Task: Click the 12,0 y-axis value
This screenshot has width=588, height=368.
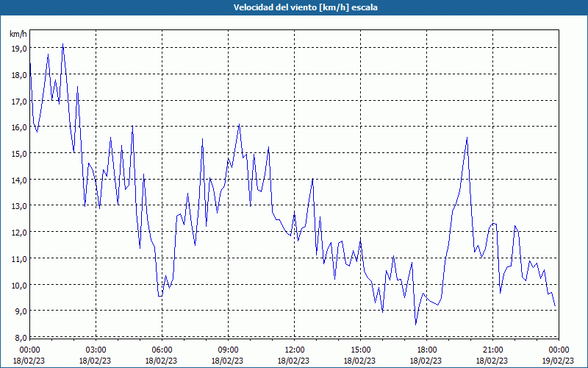Action: (x=19, y=233)
